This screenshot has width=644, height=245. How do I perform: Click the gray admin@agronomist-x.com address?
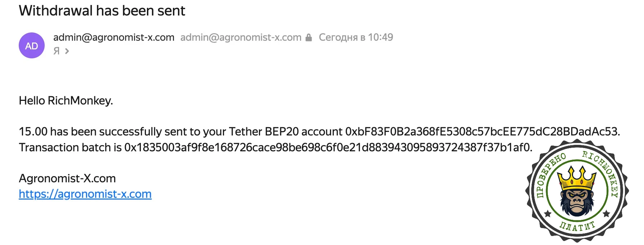[x=241, y=37]
